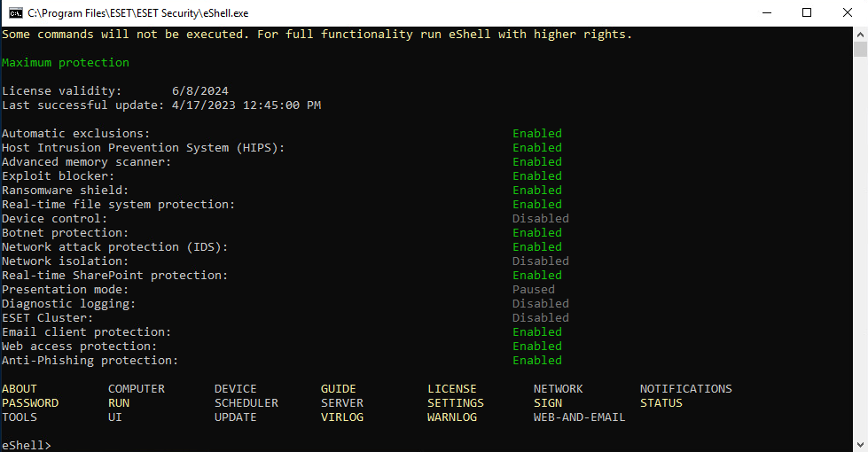Select the NETWORK command text
Screen dimensions: 868x452
[x=558, y=389]
